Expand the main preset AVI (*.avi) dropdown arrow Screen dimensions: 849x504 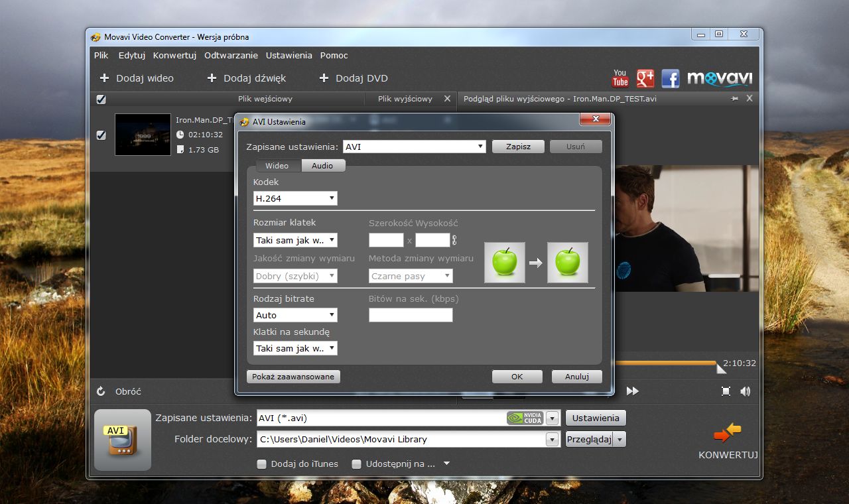click(553, 418)
